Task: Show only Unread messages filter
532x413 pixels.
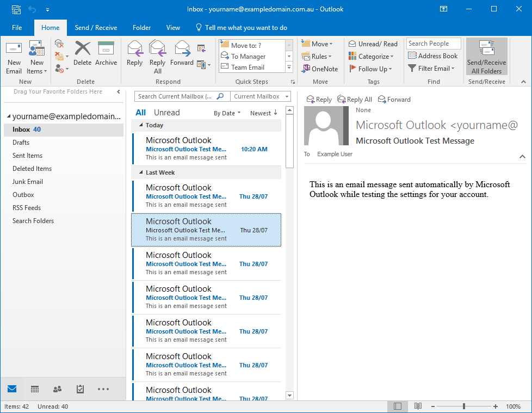Action: click(x=166, y=113)
